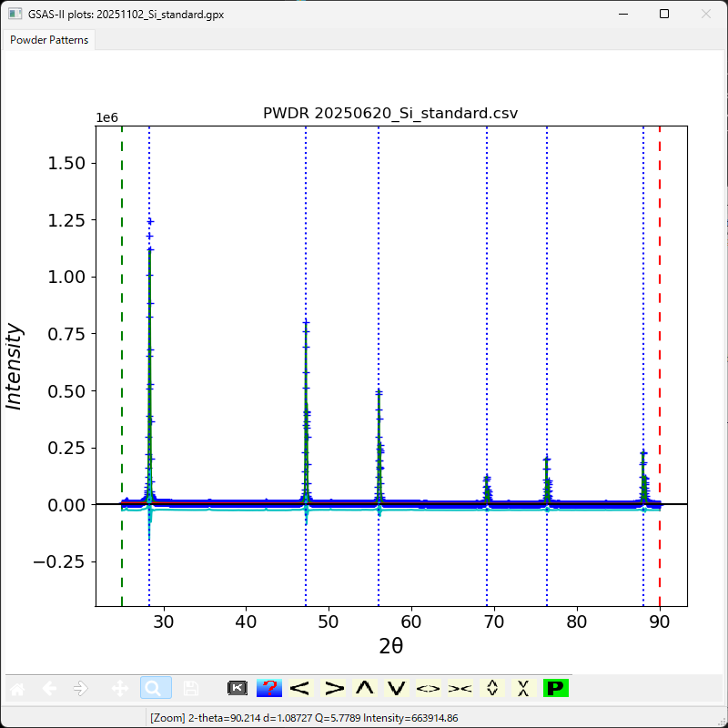Compress X axis with >< icon
Image resolution: width=728 pixels, height=728 pixels.
click(460, 689)
